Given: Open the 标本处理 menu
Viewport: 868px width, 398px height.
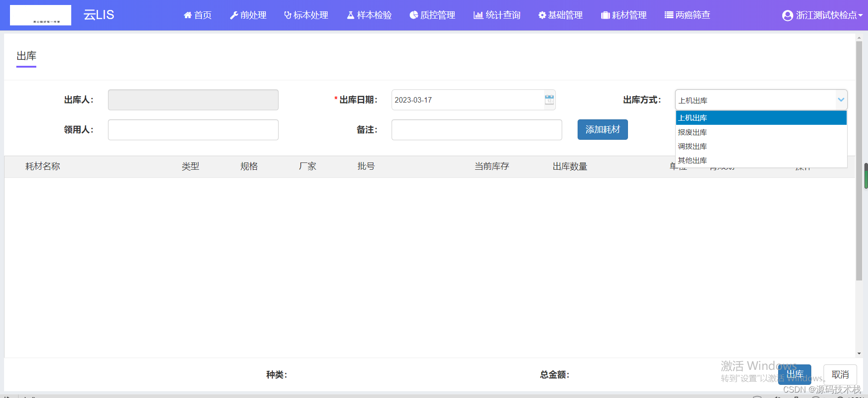Looking at the screenshot, I should (306, 15).
